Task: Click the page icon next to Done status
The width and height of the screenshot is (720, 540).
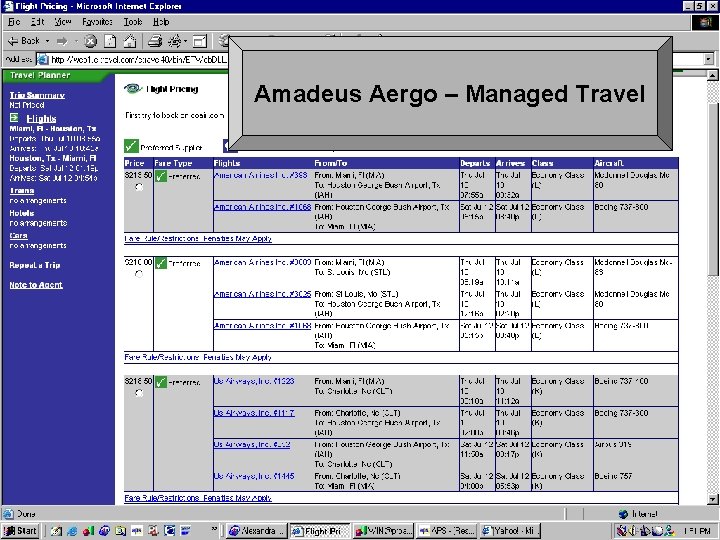Action: (8, 514)
